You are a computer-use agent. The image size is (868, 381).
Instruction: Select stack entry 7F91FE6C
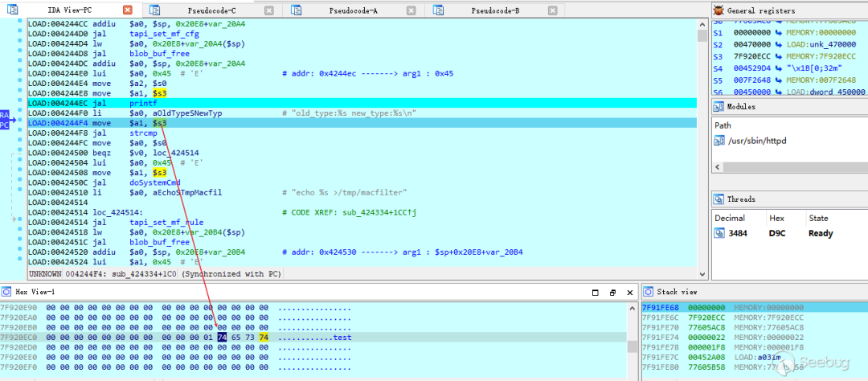tap(661, 317)
